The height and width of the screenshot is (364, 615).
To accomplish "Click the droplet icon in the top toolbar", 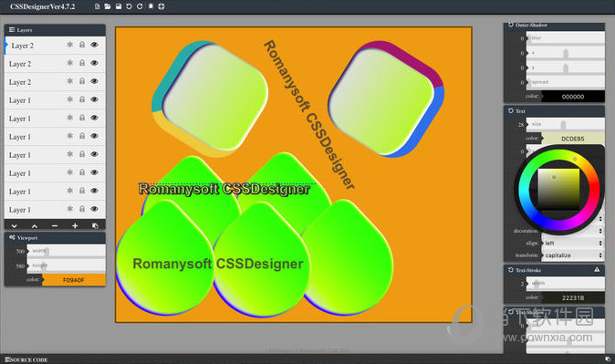I will click(151, 6).
